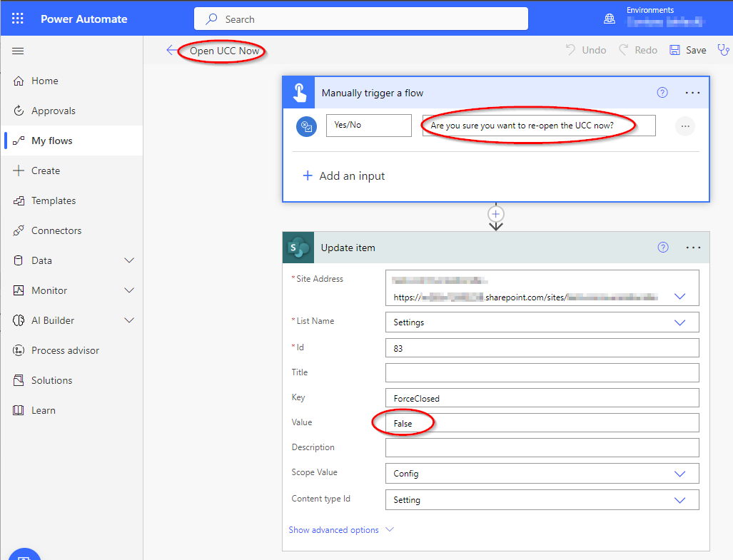
Task: Click the Update item action header
Action: coord(496,248)
